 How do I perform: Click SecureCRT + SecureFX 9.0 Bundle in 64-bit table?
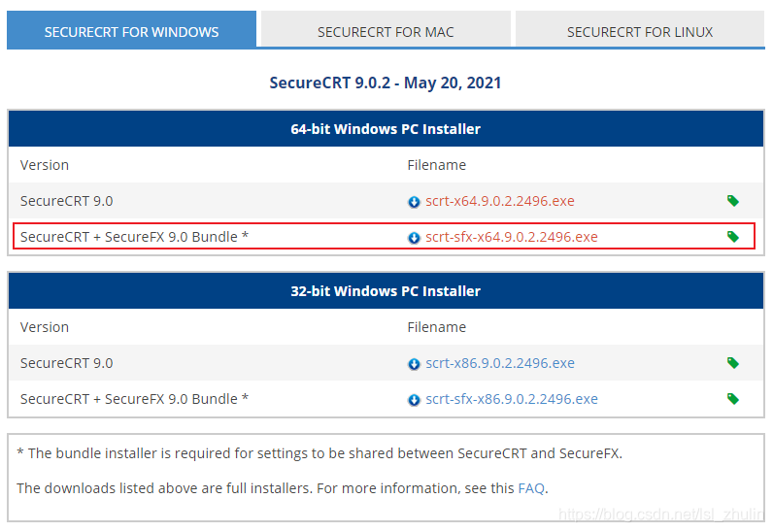tap(134, 237)
